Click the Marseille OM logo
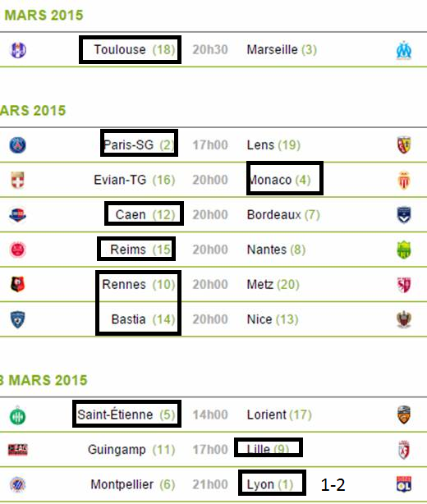The image size is (427, 504). (x=403, y=50)
